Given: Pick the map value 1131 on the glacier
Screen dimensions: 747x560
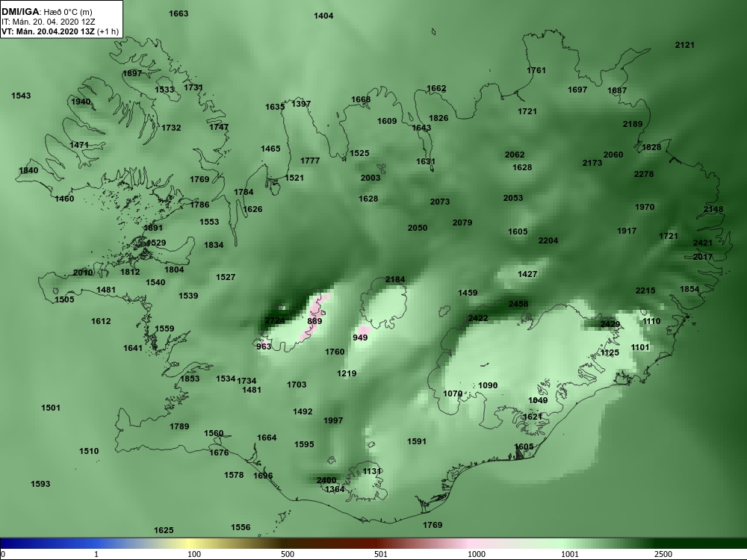Looking at the screenshot, I should point(372,471).
